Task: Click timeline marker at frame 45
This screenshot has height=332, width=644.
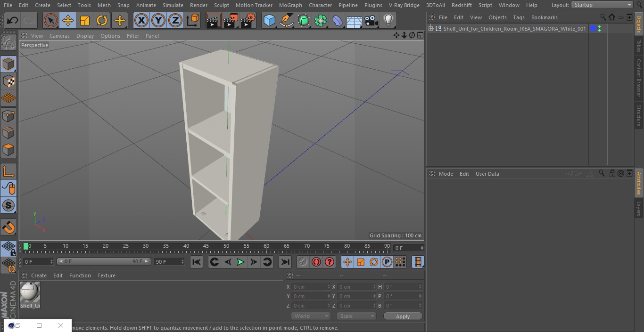Action: tap(206, 246)
